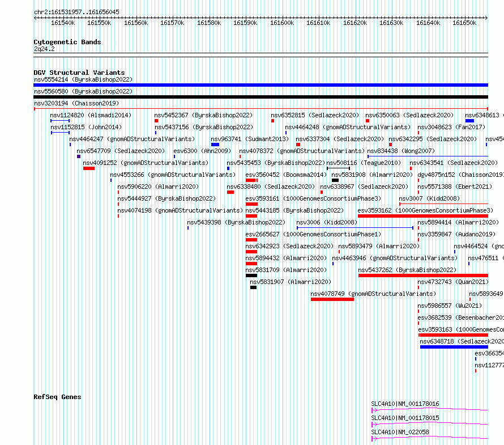Screen dimensions: 504x445
Task: Click nsv6343541 (Sedlazeck2020) label
Action: [454, 163]
